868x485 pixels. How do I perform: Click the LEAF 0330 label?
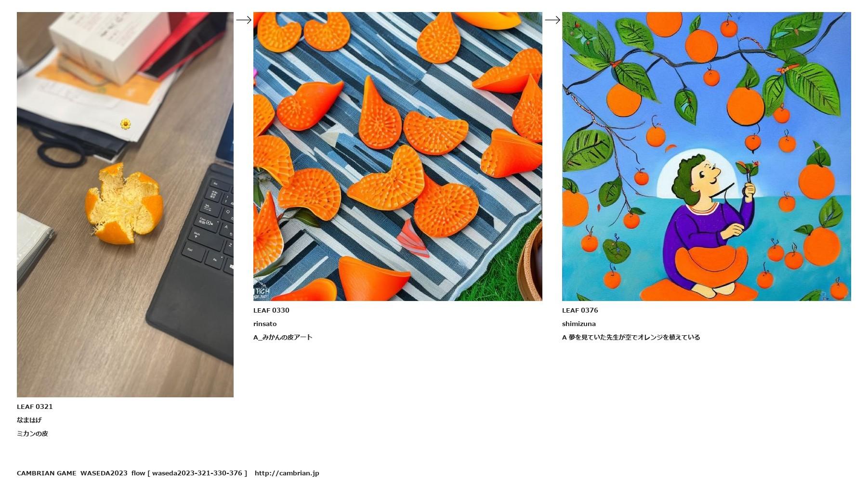pos(271,310)
